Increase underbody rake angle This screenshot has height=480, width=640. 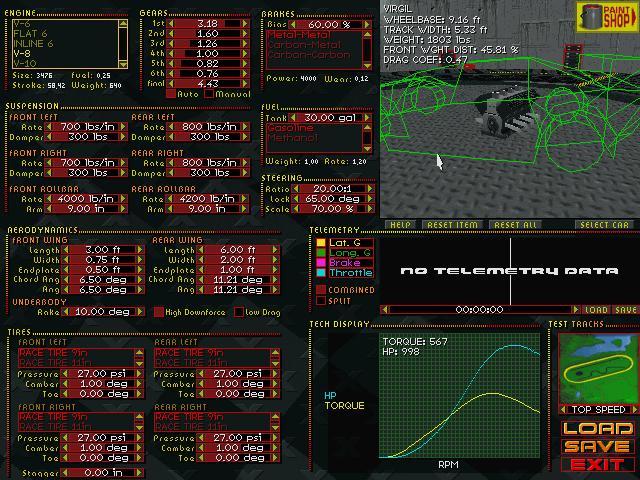(140, 312)
